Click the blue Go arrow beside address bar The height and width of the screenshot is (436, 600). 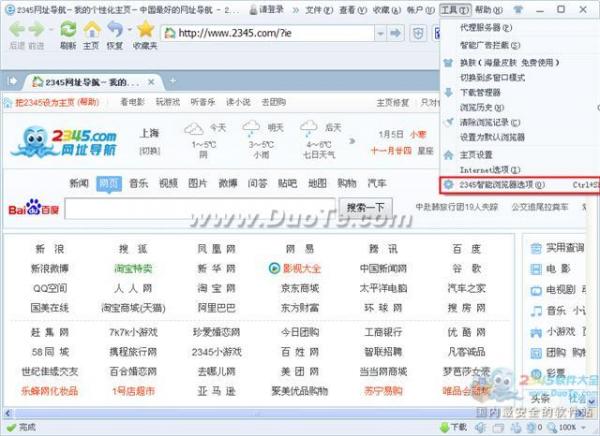click(396, 33)
